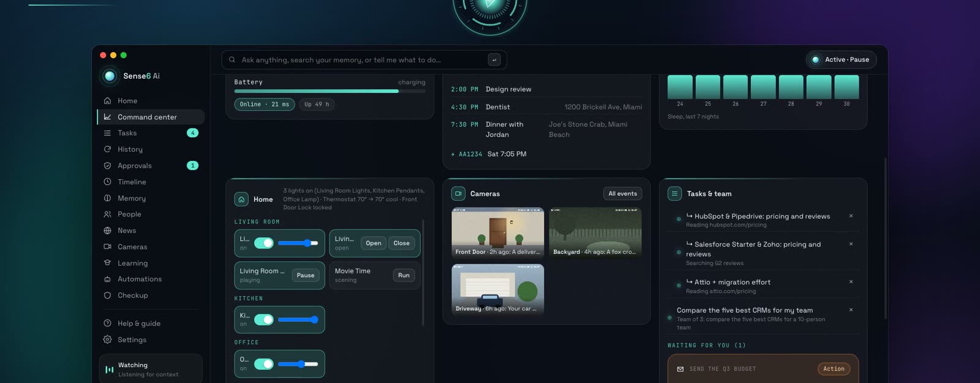
Task: Click the Home panel house icon
Action: (241, 199)
